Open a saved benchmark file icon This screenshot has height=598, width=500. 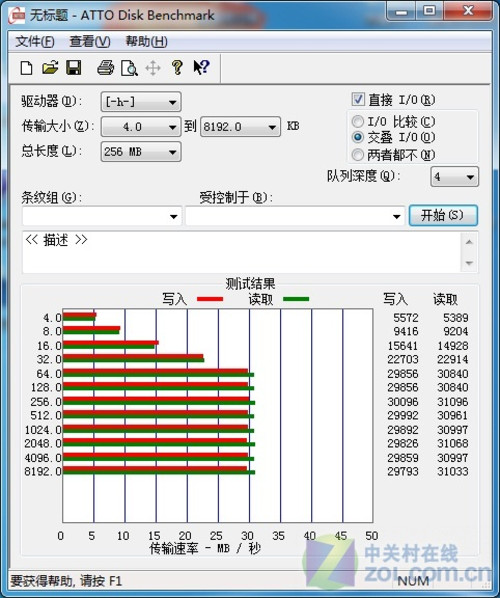coord(50,68)
